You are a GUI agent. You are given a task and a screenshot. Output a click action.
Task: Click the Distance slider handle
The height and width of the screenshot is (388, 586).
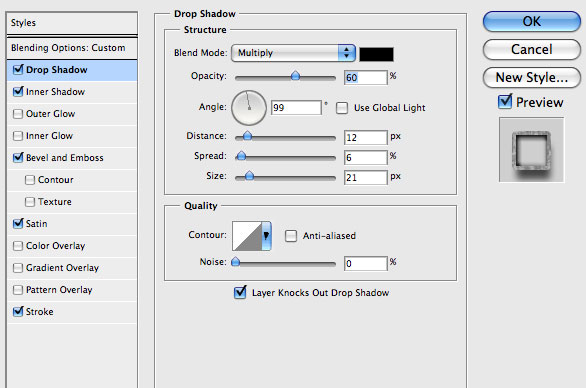[247, 136]
